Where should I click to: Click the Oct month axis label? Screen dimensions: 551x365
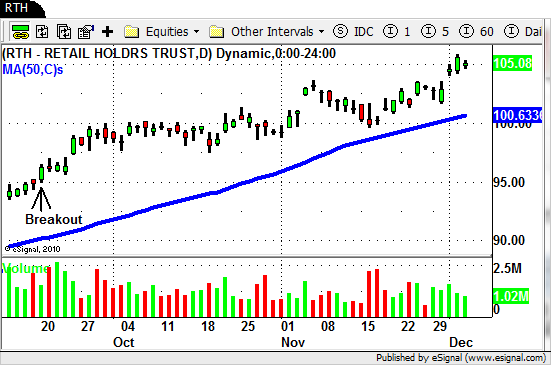(x=124, y=342)
